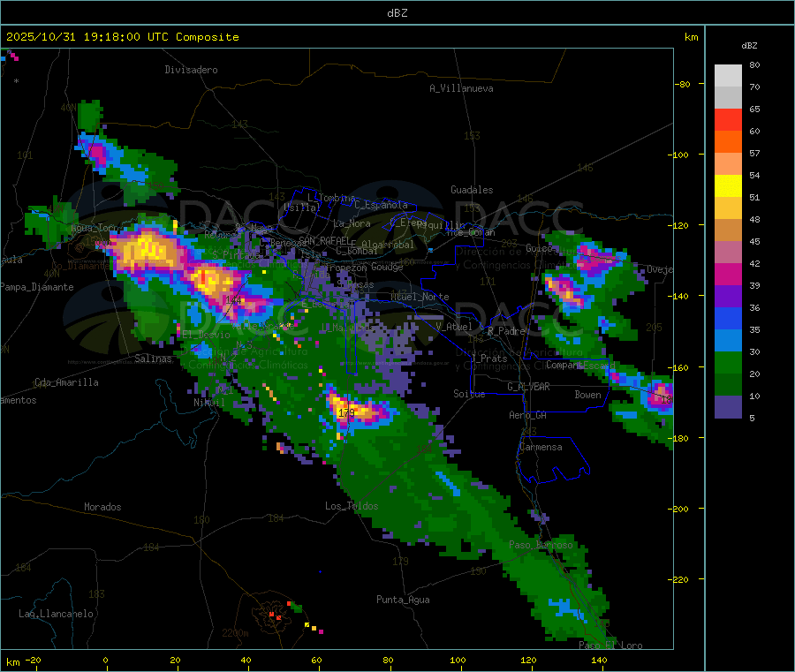
Task: Click the red 60-65 dBZ legend swatch
Action: pyautogui.click(x=728, y=119)
